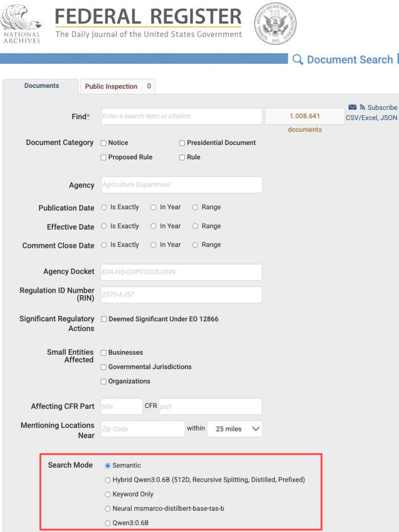Click the National Archives eagle logo
This screenshot has width=399, height=532.
coord(22,25)
